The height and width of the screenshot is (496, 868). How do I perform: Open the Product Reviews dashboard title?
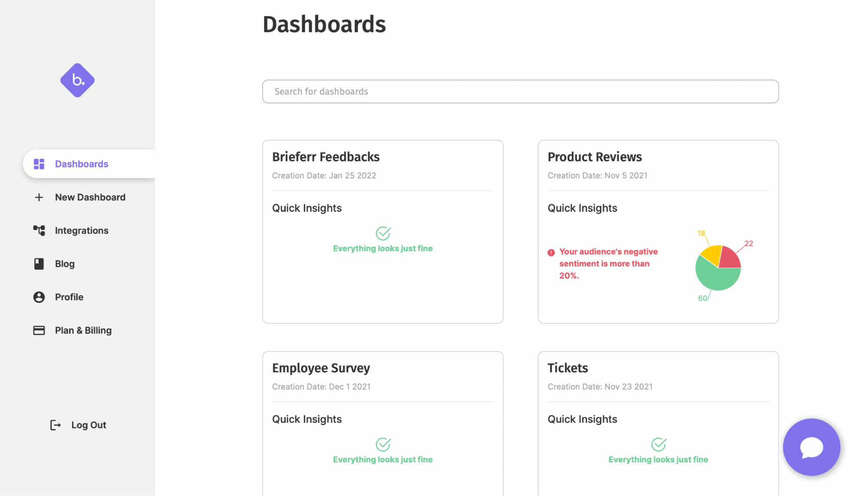pos(594,157)
